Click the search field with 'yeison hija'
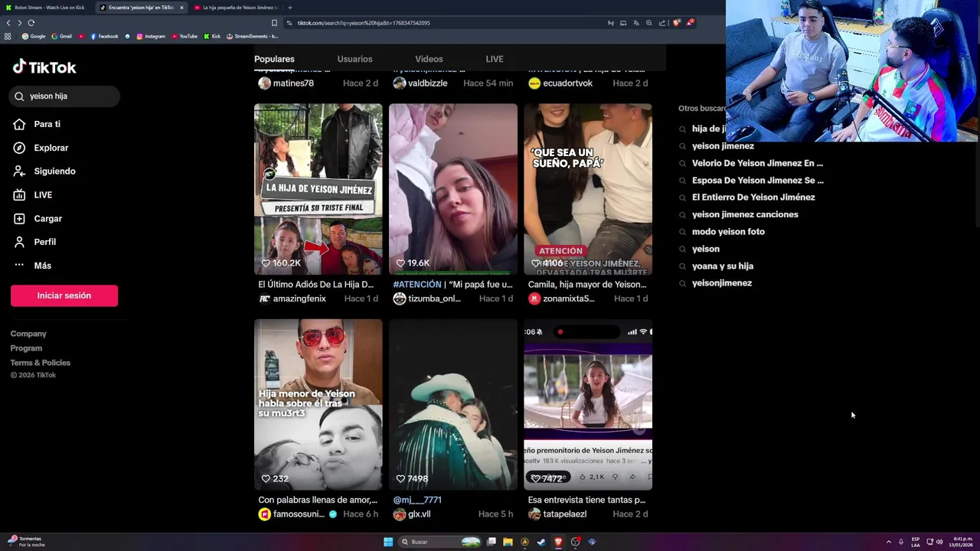The width and height of the screenshot is (980, 551). 65,96
